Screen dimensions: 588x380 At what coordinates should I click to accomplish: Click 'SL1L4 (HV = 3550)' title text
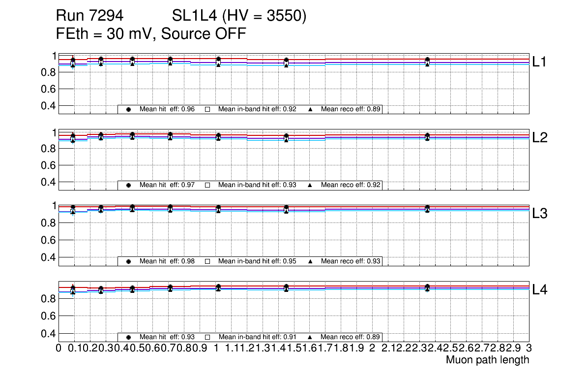coord(239,17)
